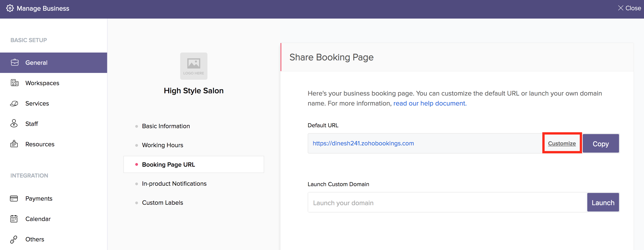Viewport: 644px width, 250px height.
Task: Click the Services hat icon
Action: pos(14,103)
